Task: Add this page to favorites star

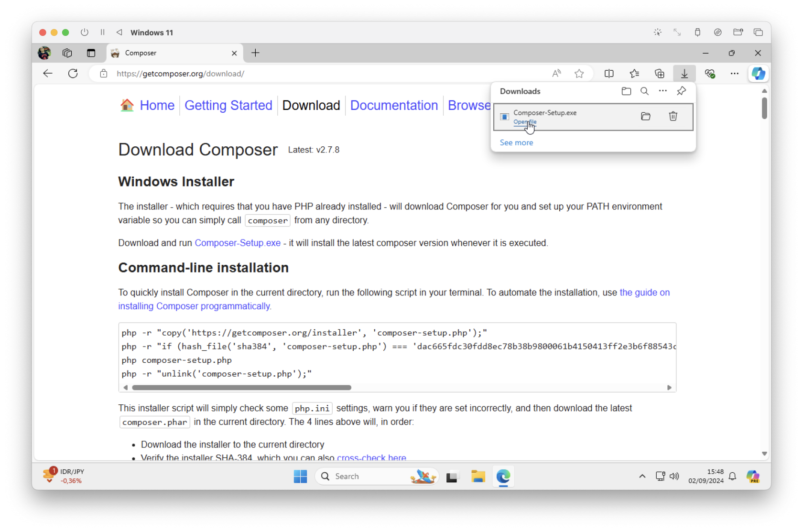Action: click(579, 74)
